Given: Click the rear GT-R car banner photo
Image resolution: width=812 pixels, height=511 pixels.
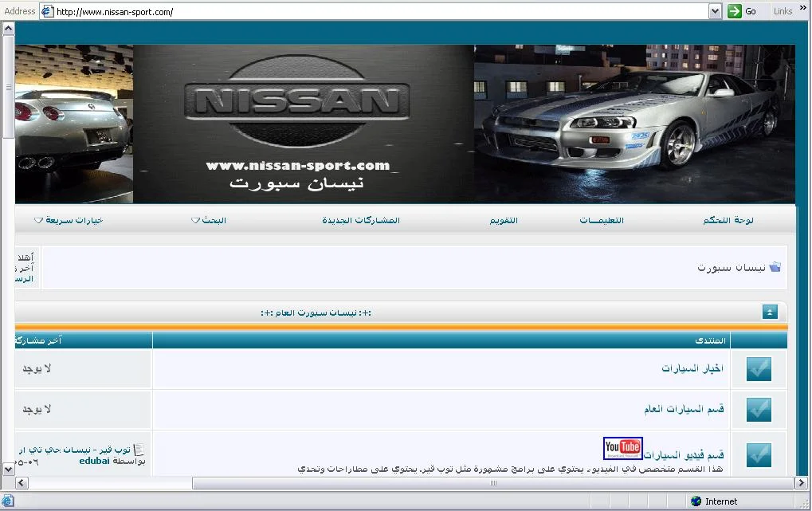Looking at the screenshot, I should (74, 124).
